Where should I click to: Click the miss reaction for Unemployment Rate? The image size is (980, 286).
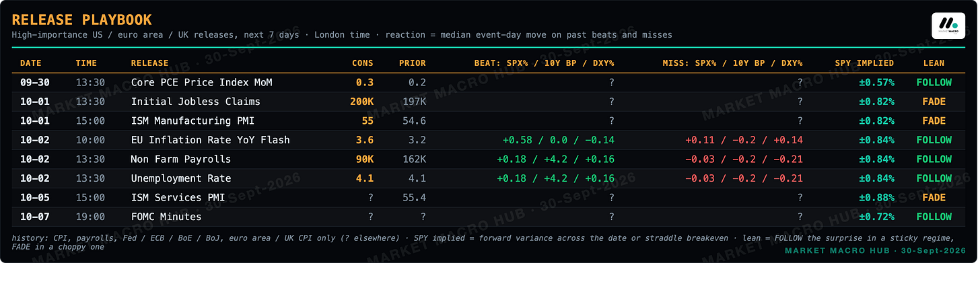point(744,178)
